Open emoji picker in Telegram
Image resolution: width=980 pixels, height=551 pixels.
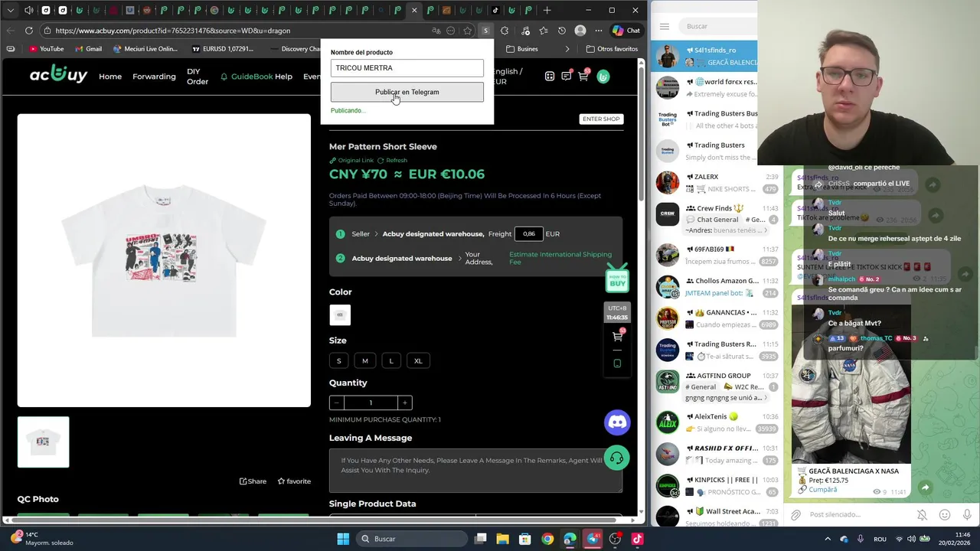coord(945,515)
